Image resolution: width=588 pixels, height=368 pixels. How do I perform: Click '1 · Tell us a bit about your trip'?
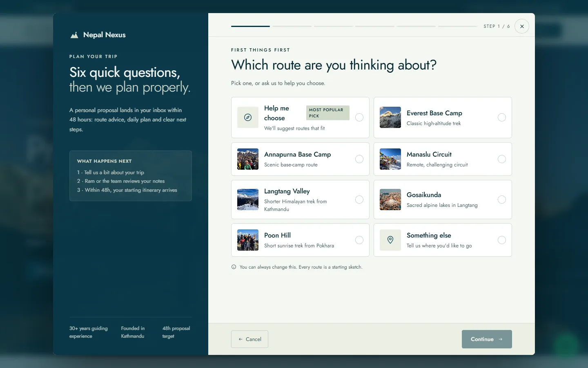[x=111, y=173]
